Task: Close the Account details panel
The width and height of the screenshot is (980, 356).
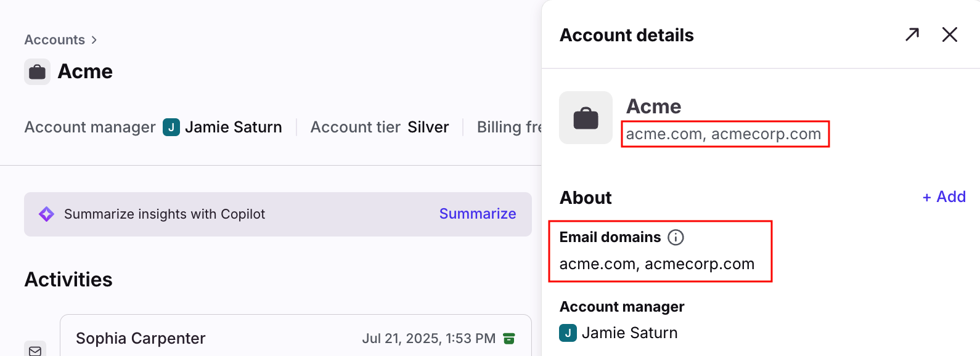Action: pyautogui.click(x=950, y=34)
